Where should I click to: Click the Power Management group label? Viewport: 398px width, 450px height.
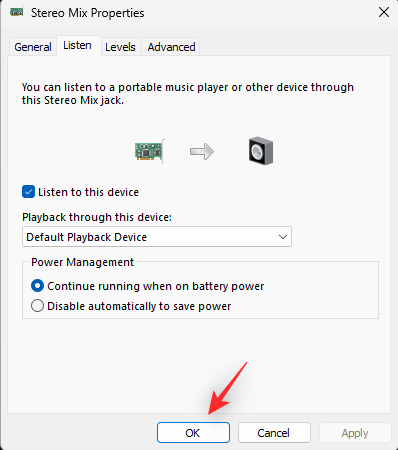point(82,262)
